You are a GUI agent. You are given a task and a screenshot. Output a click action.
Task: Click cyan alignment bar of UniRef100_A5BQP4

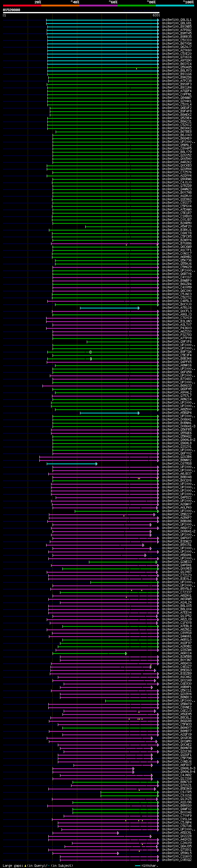[110, 413]
